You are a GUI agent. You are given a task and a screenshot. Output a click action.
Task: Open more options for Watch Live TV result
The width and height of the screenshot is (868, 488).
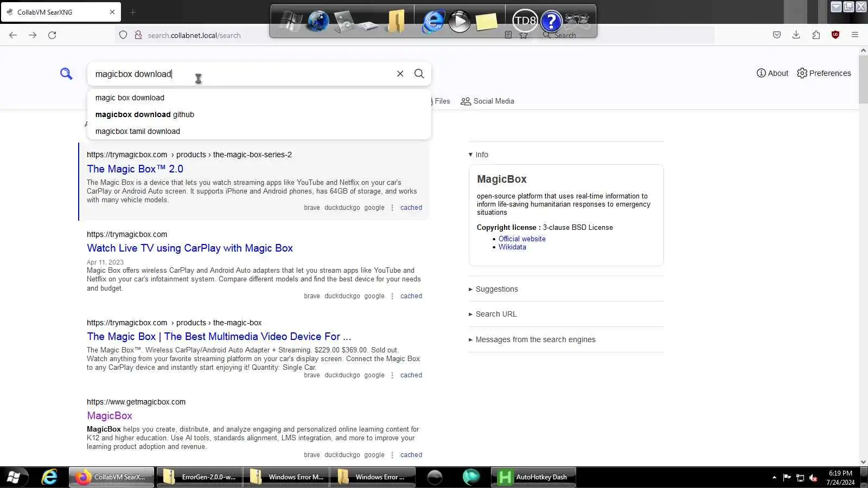392,296
